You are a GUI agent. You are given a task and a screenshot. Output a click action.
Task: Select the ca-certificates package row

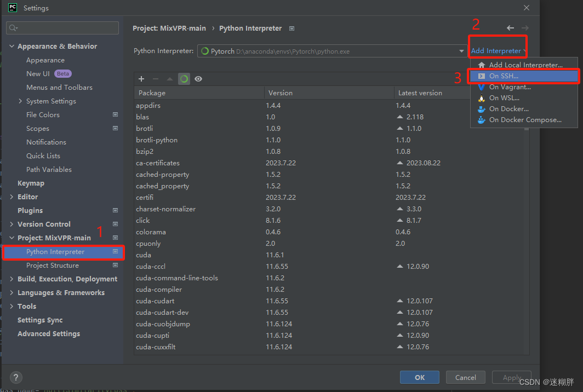329,163
